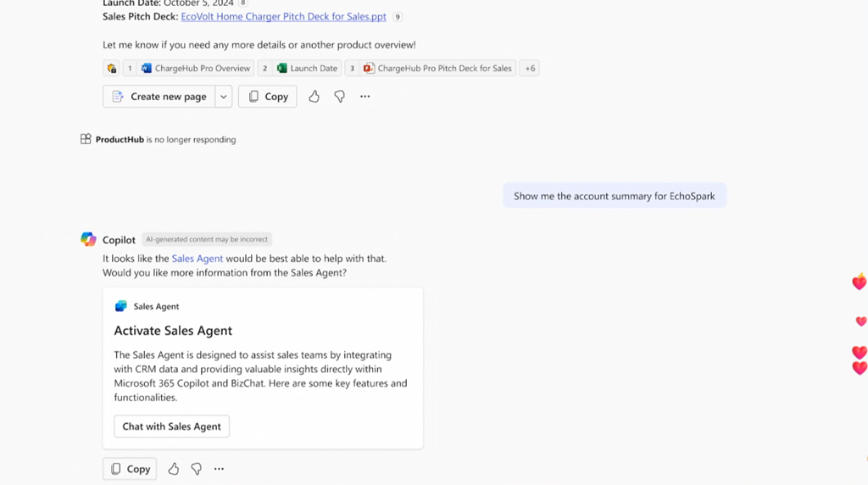This screenshot has height=485, width=868.
Task: Click the Excel icon on Launch Date
Action: coord(281,68)
